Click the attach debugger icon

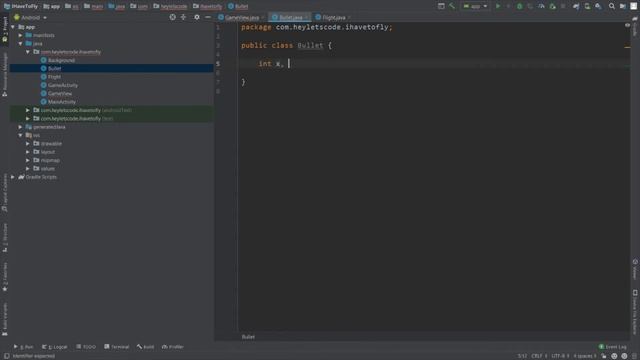pos(552,6)
